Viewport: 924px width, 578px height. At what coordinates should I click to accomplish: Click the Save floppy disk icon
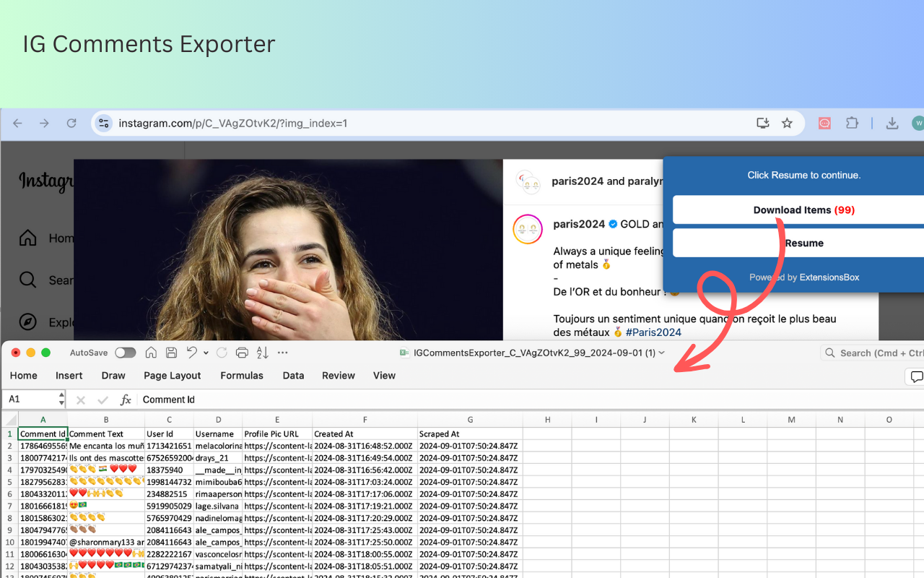click(x=171, y=353)
